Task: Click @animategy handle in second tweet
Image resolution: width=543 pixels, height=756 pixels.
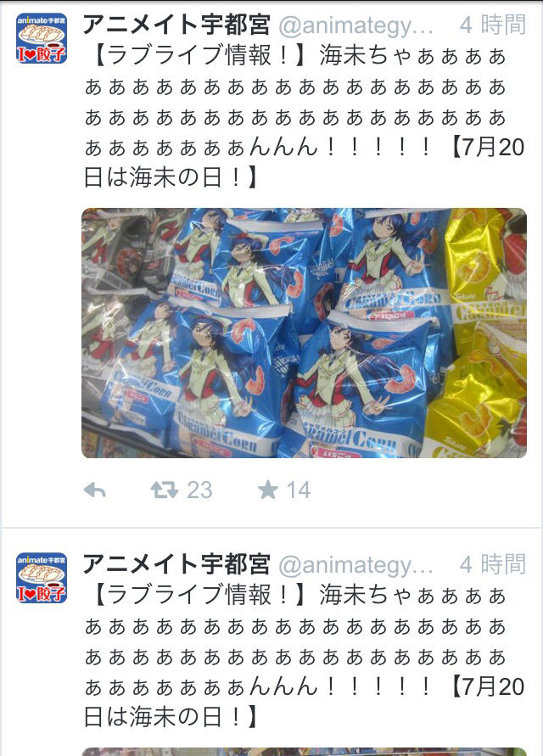Action: [x=355, y=566]
